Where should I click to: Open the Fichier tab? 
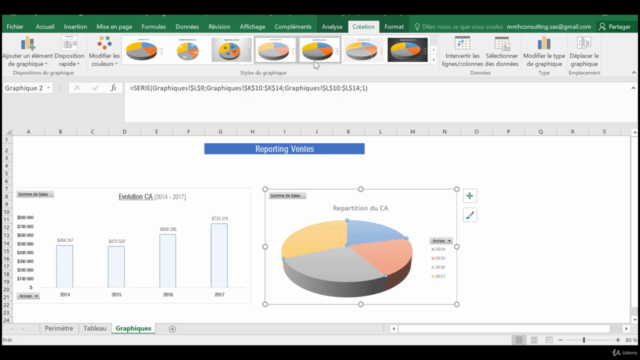15,27
